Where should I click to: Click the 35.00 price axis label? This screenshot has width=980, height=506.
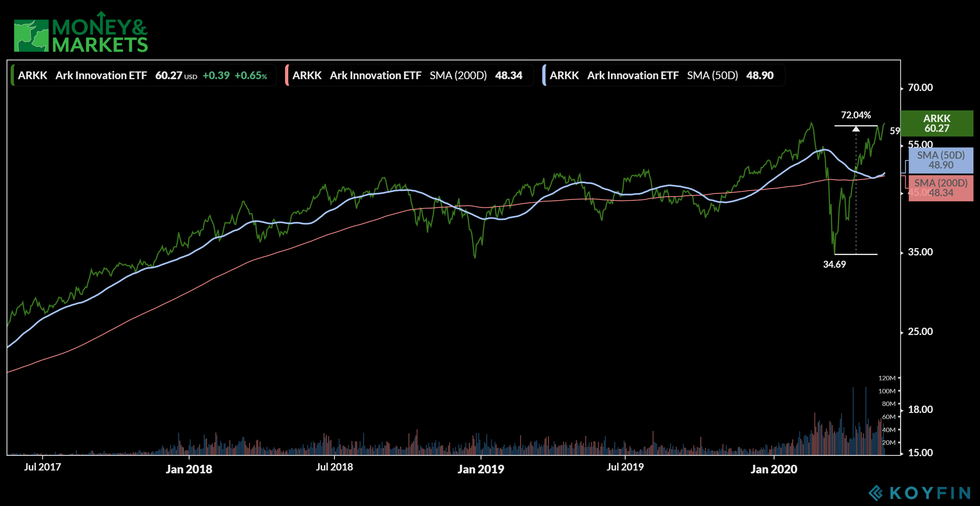(x=920, y=252)
